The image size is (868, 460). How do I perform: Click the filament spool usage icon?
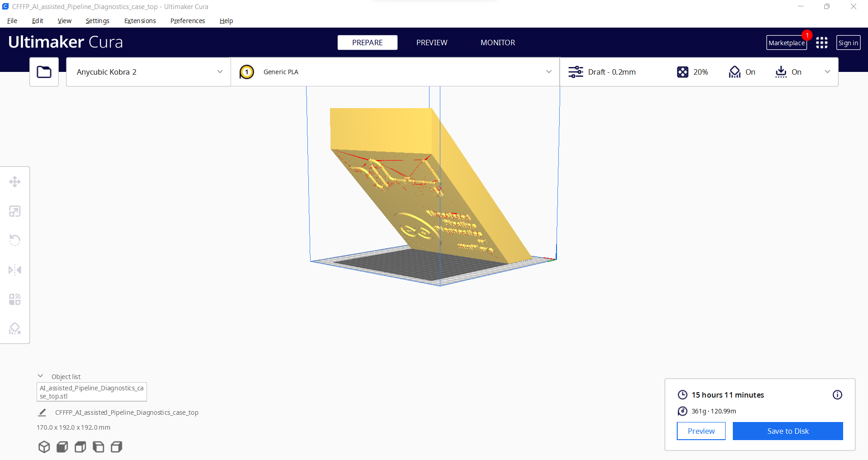point(683,411)
